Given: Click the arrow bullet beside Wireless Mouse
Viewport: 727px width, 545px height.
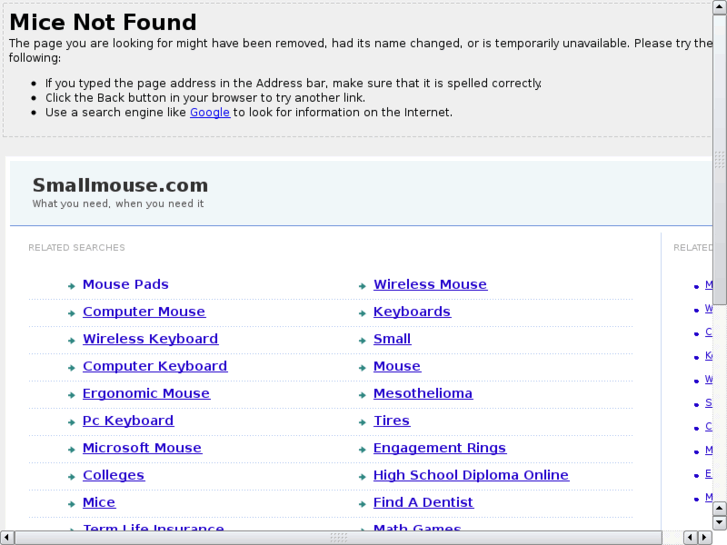Looking at the screenshot, I should tap(362, 286).
